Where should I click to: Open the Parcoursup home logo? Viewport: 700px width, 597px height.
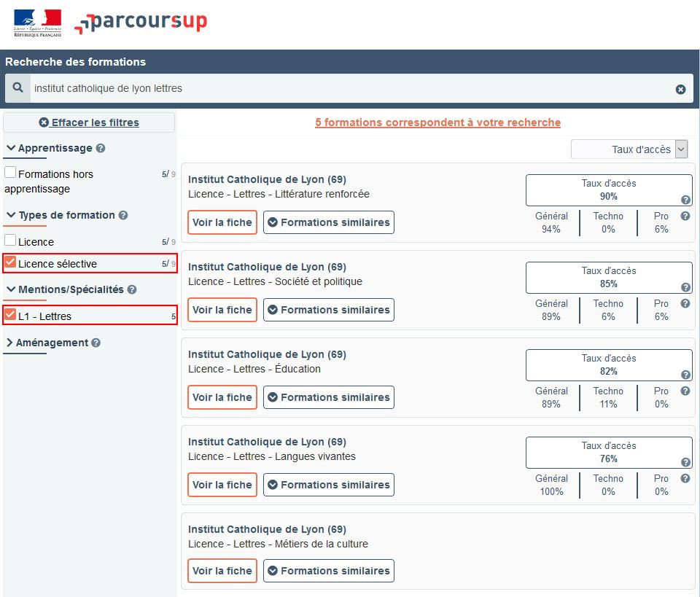pyautogui.click(x=141, y=23)
